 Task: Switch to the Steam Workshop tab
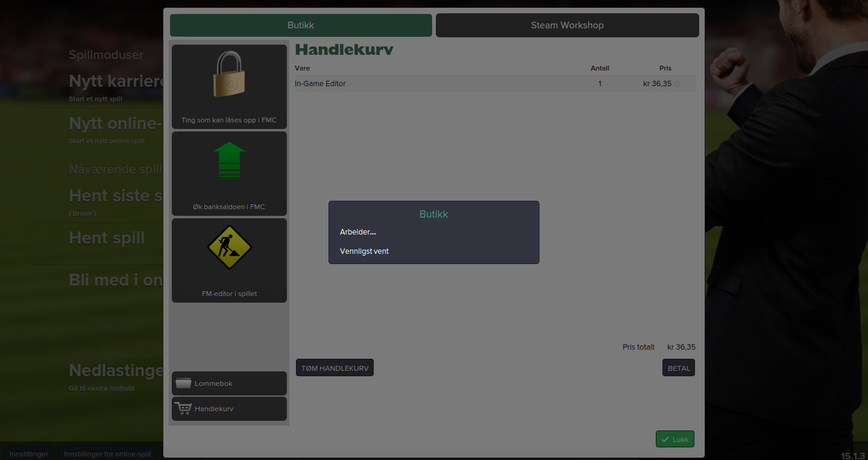pos(567,25)
